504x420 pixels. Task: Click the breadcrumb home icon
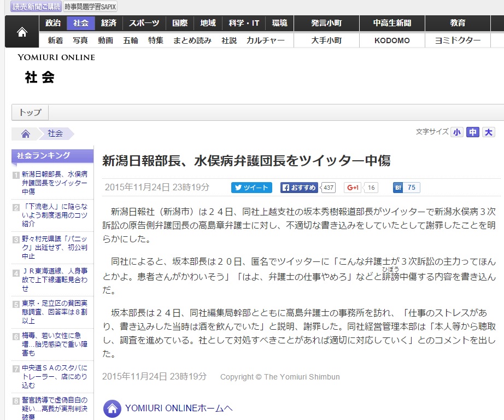[25, 134]
